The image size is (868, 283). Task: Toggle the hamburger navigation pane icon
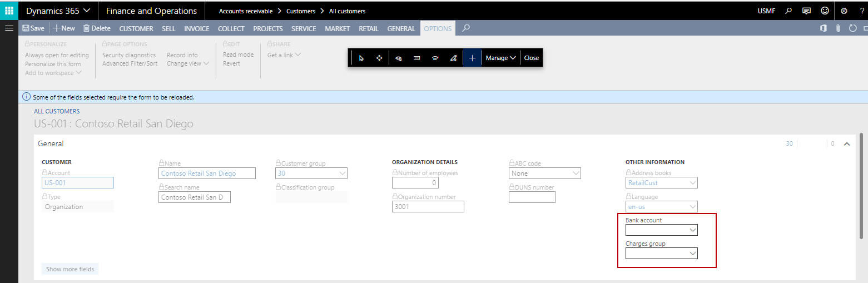pos(9,28)
